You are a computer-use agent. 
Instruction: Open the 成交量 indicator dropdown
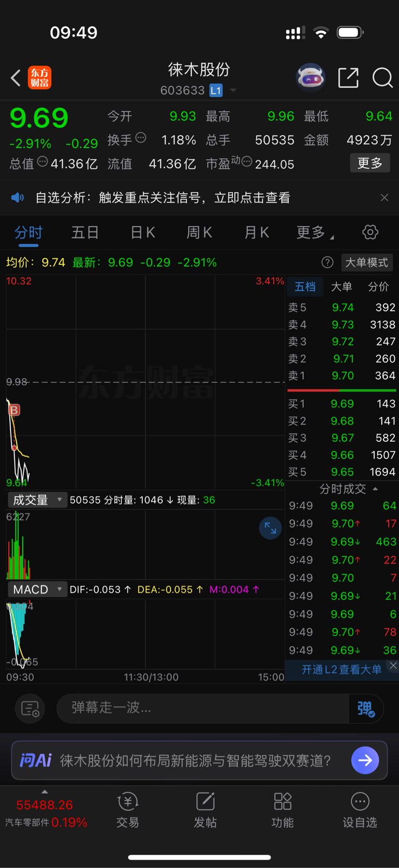tap(37, 500)
